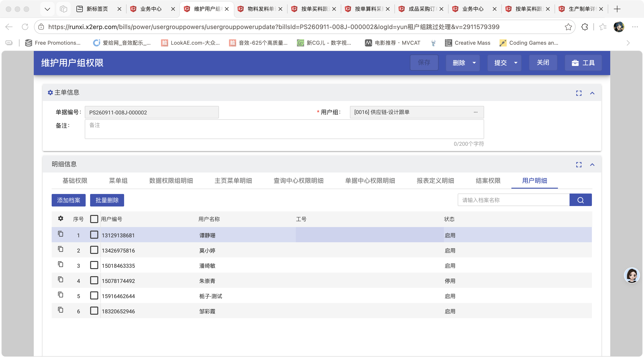
Task: Click the copy icon for row 3
Action: tap(61, 265)
